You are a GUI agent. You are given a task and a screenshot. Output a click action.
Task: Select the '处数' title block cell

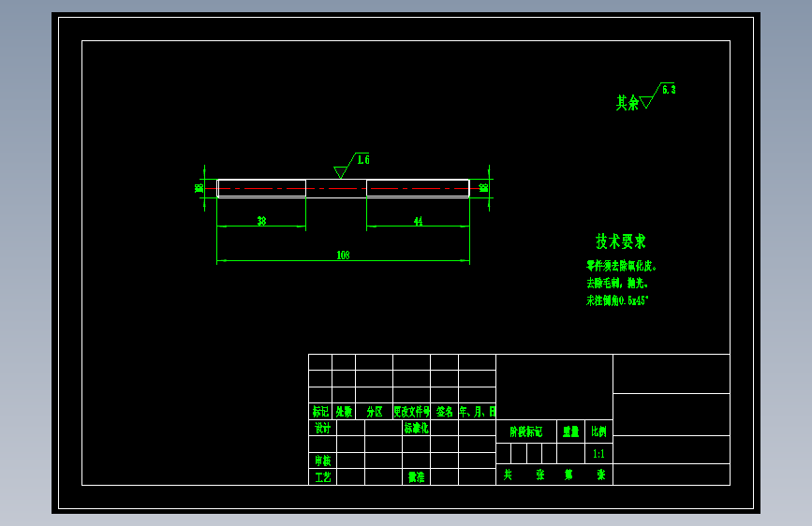[344, 412]
